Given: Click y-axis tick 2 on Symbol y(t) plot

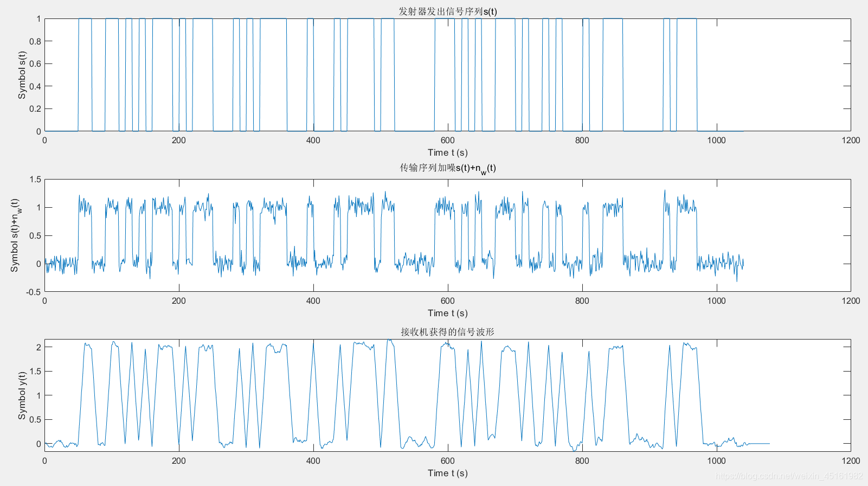Looking at the screenshot, I should point(38,347).
